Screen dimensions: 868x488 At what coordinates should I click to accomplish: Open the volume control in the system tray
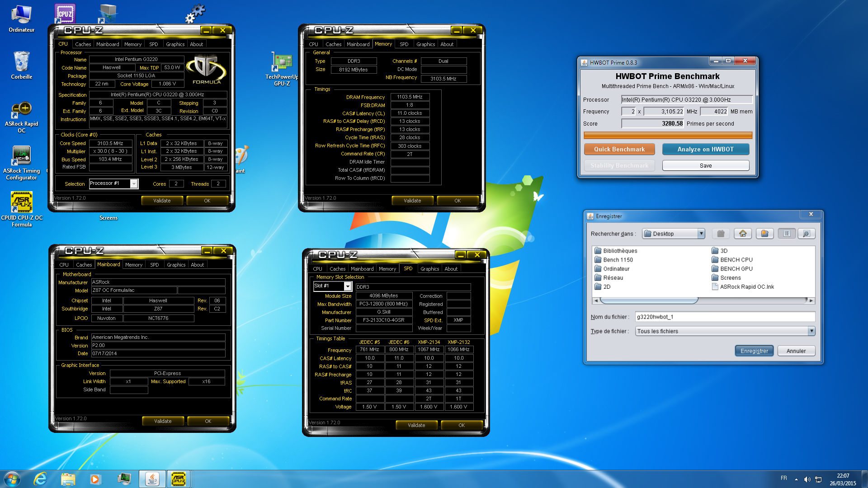pos(807,479)
